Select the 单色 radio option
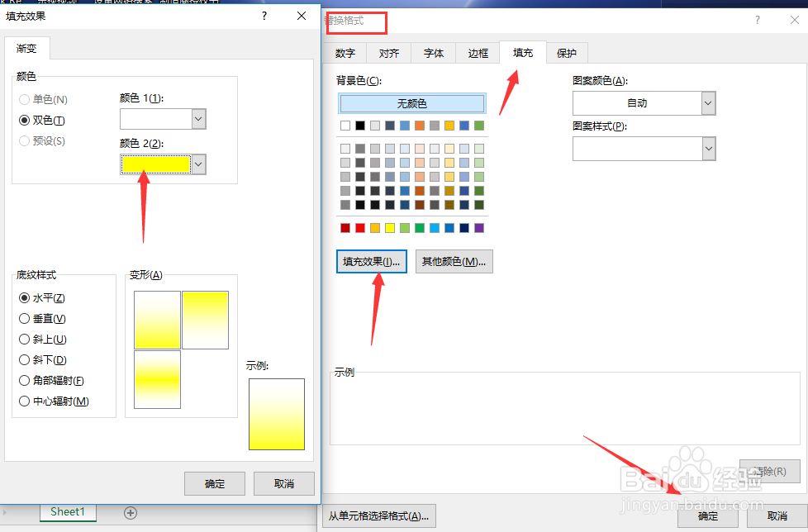808x532 pixels. tap(43, 99)
